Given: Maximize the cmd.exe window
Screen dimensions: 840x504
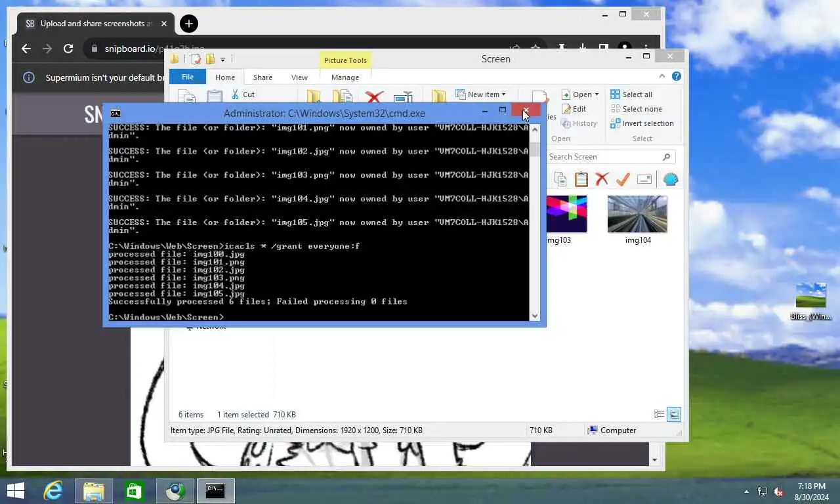Looking at the screenshot, I should tap(503, 110).
